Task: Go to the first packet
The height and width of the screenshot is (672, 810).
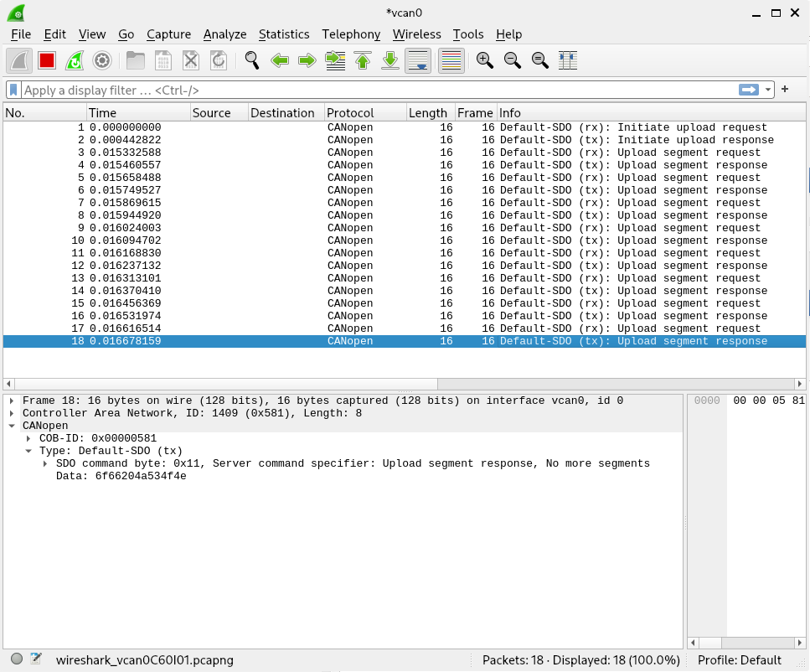Action: pyautogui.click(x=363, y=60)
